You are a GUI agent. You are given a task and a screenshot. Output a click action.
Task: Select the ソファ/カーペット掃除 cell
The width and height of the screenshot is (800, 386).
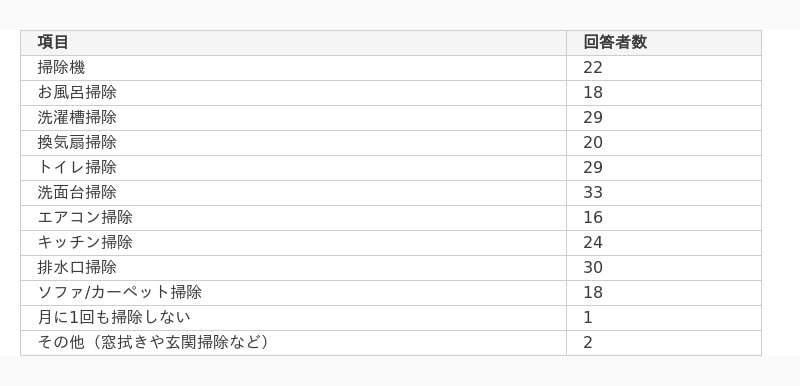tap(293, 293)
